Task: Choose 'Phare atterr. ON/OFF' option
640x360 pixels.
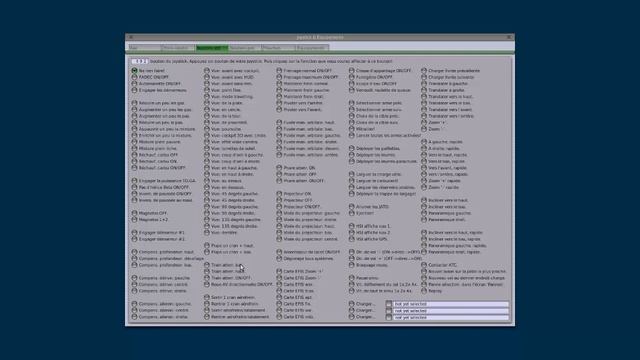Action: click(x=279, y=181)
